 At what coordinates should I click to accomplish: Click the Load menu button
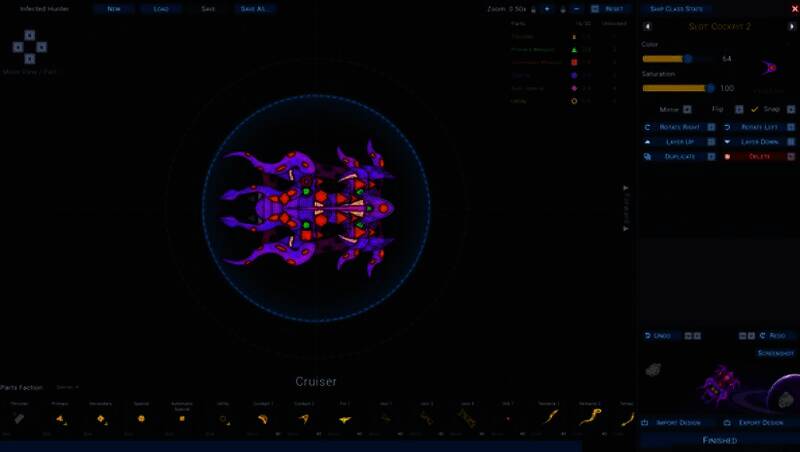[161, 8]
